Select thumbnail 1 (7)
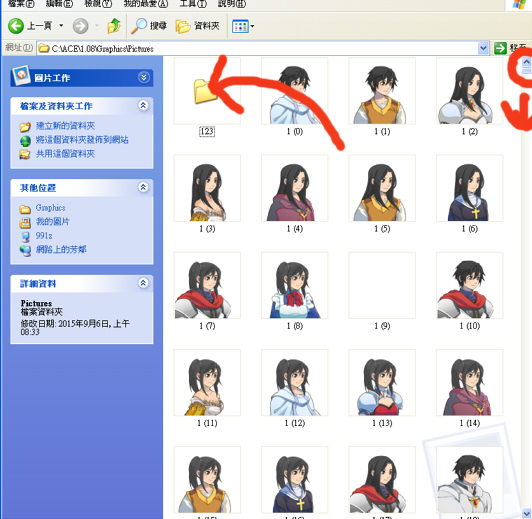 click(x=207, y=286)
